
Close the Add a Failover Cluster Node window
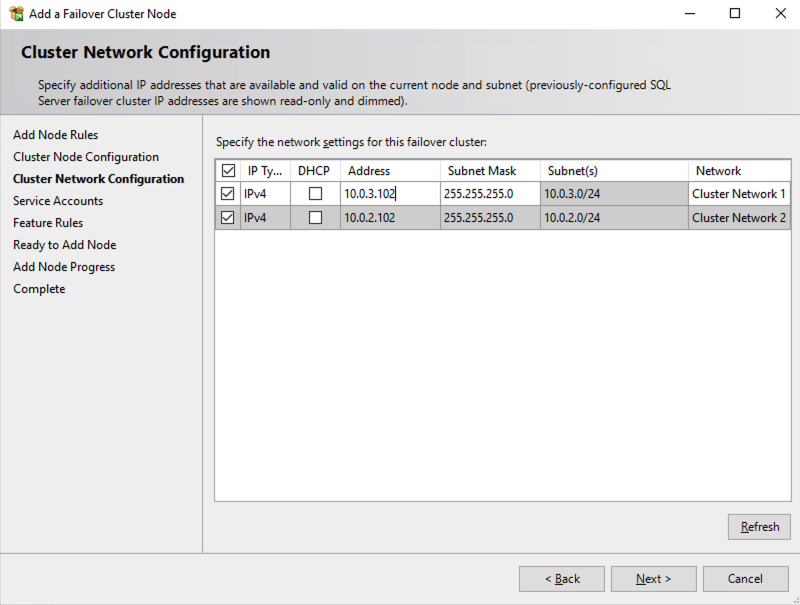tap(780, 14)
